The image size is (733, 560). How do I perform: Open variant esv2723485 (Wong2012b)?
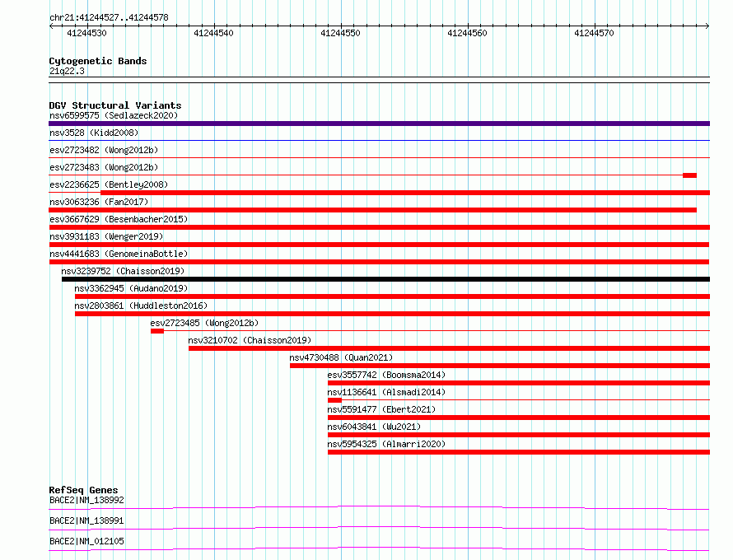pyautogui.click(x=204, y=323)
